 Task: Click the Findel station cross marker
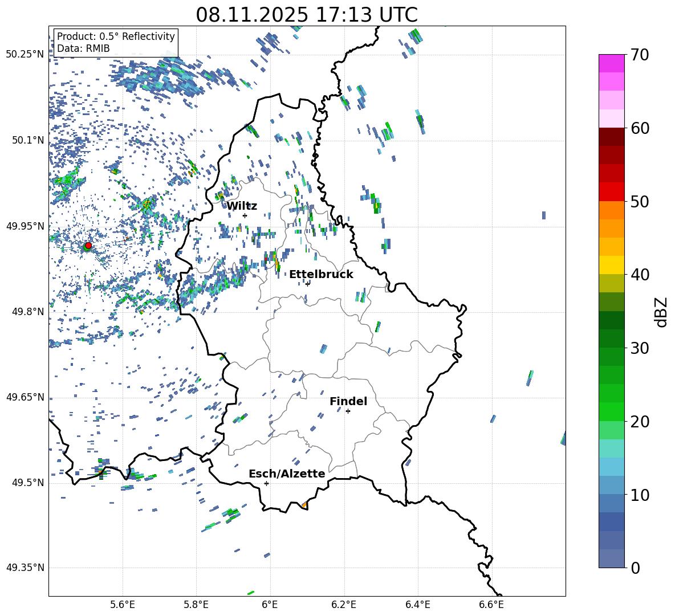[x=348, y=411]
